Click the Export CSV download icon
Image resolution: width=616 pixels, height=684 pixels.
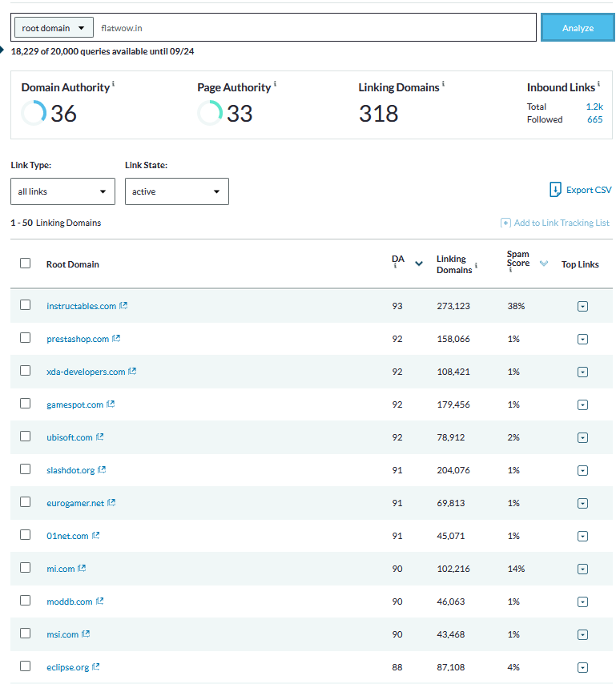555,190
